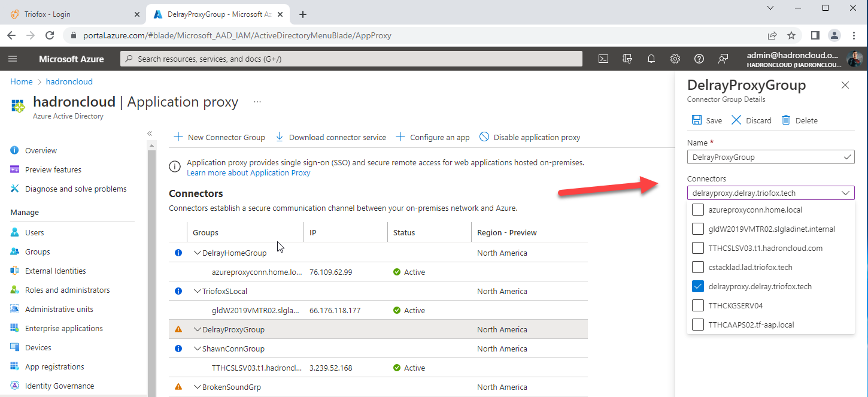868x397 pixels.
Task: Open the feedback icon in the top bar
Action: coord(723,59)
